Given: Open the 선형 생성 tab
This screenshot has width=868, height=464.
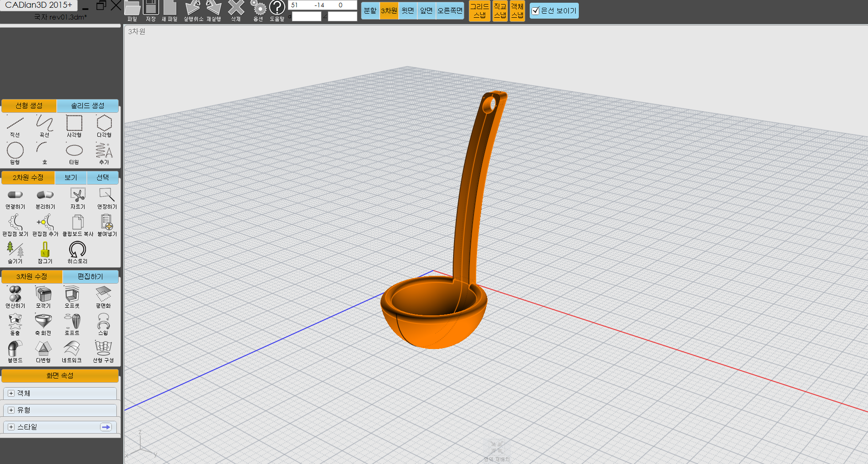Looking at the screenshot, I should click(29, 105).
